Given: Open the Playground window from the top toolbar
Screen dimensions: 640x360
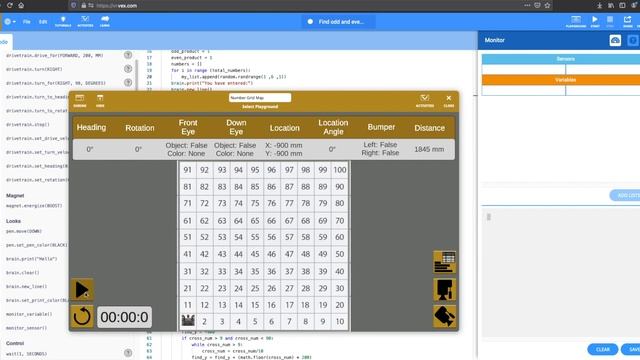Looking at the screenshot, I should tap(576, 22).
